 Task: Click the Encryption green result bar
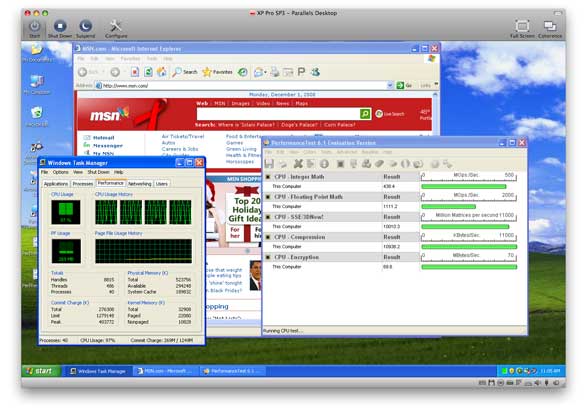click(469, 267)
